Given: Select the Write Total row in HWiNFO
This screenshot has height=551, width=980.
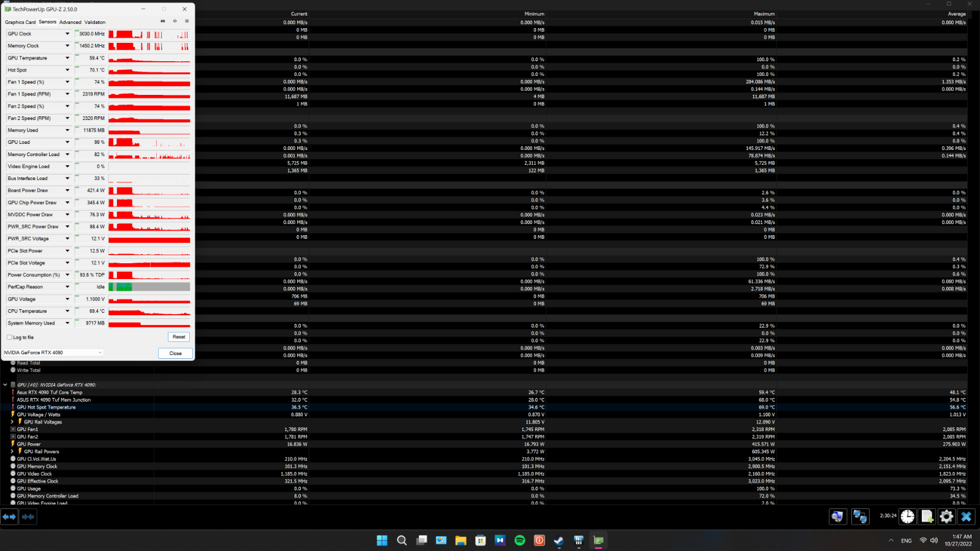Looking at the screenshot, I should click(x=484, y=370).
